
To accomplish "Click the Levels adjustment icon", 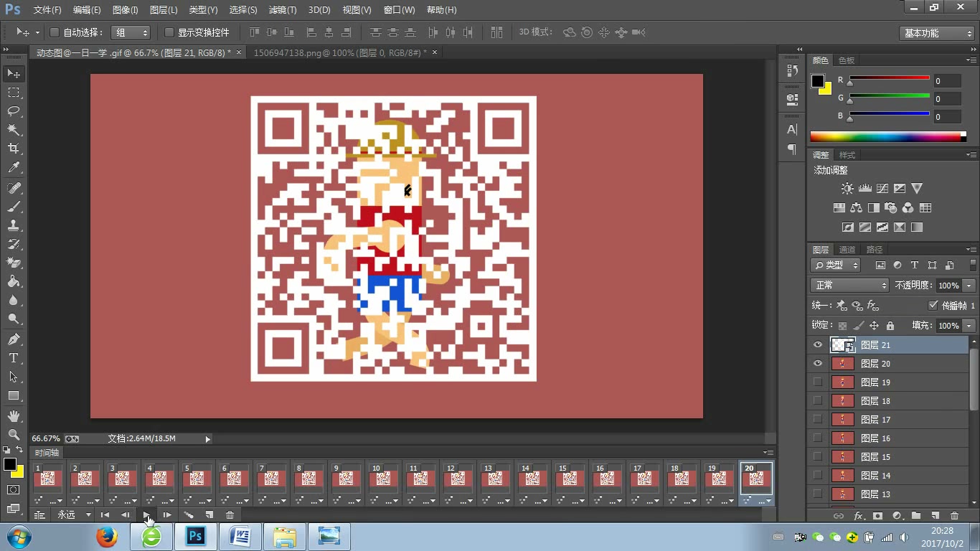I will pyautogui.click(x=864, y=189).
